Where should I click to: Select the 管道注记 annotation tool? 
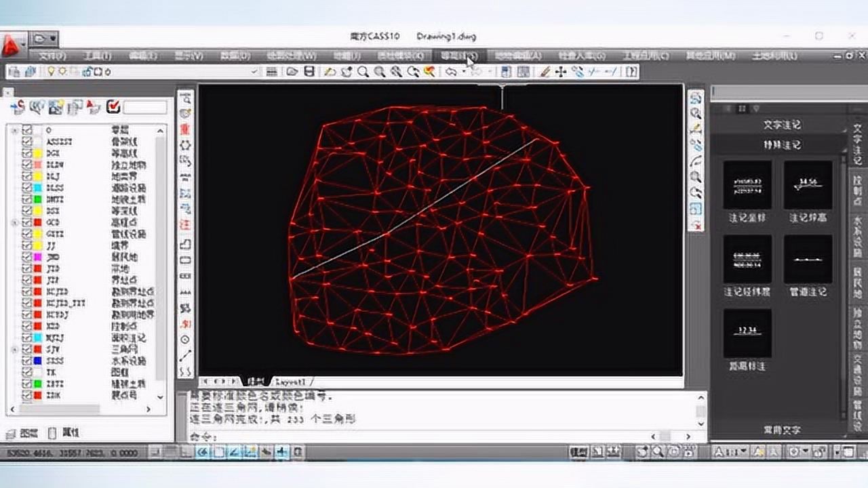tap(808, 261)
